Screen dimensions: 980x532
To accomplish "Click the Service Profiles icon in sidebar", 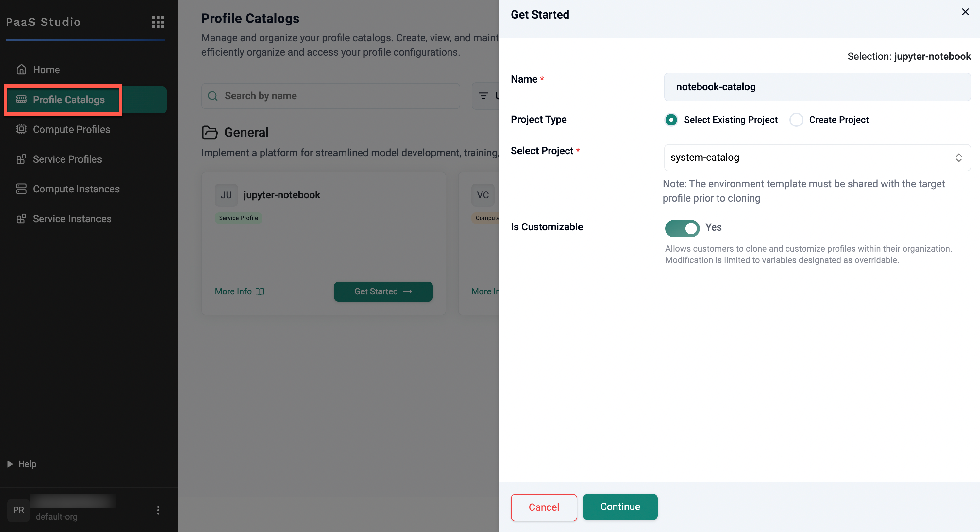I will (x=21, y=159).
